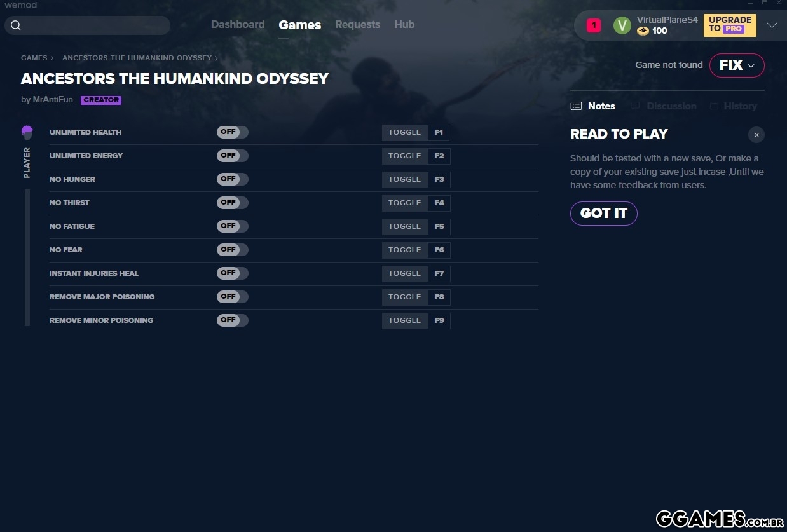This screenshot has width=787, height=532.
Task: Click inside the search input field
Action: tap(95, 25)
